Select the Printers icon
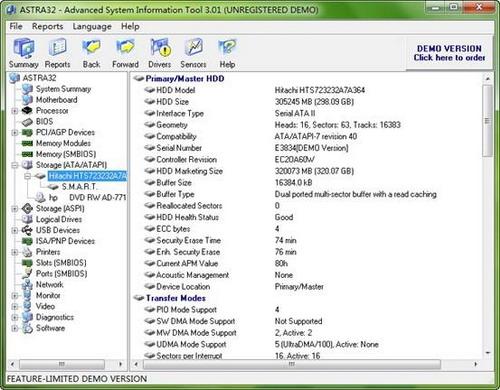 (x=27, y=252)
